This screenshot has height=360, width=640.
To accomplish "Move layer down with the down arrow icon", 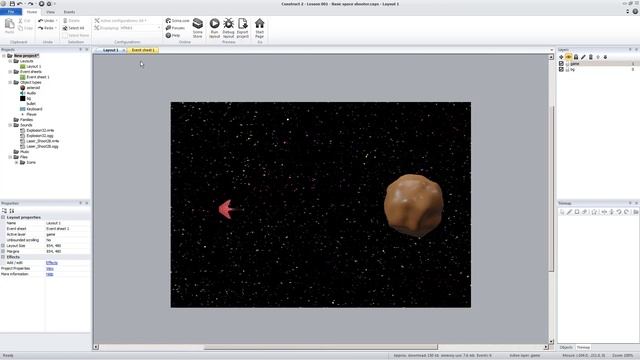I will click(x=605, y=57).
